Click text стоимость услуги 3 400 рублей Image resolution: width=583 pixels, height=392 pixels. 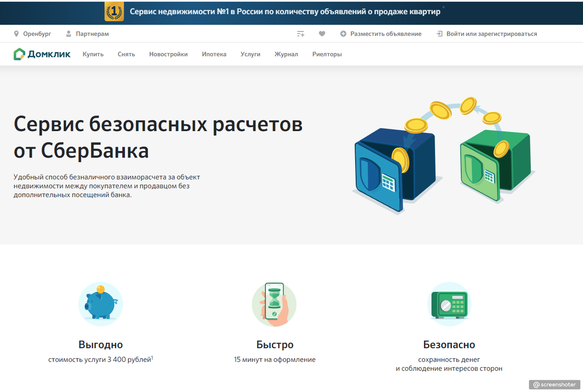point(100,360)
